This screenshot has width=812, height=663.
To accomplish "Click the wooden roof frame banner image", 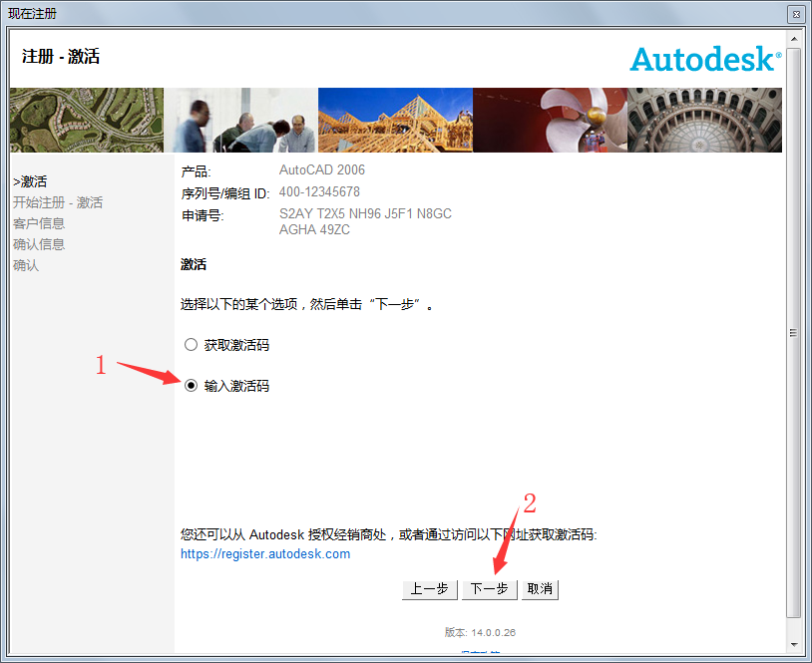I will click(x=395, y=120).
